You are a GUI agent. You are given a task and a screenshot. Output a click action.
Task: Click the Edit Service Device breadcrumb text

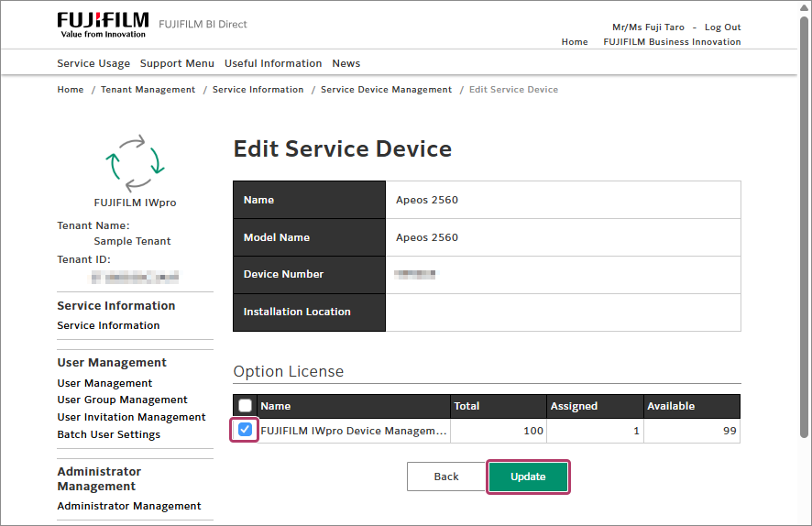pyautogui.click(x=513, y=89)
